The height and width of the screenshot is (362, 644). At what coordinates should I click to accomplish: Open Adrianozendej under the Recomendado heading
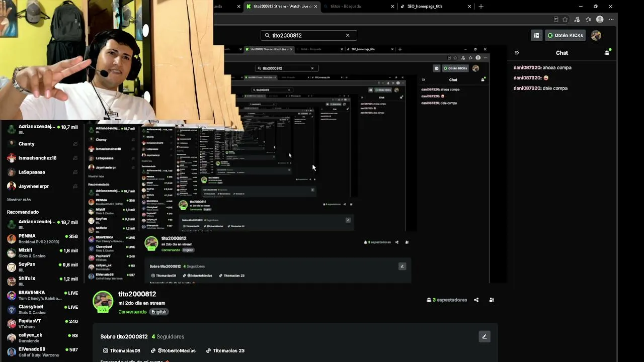coord(43,224)
